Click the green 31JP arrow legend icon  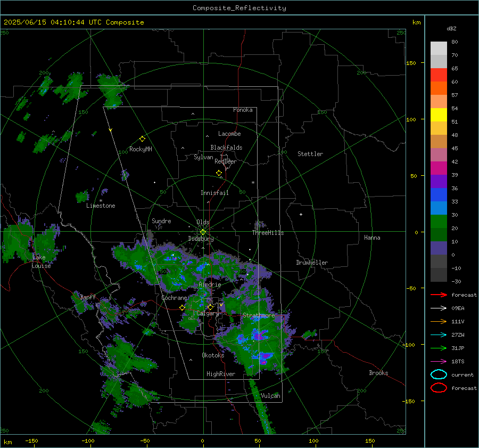coord(439,348)
